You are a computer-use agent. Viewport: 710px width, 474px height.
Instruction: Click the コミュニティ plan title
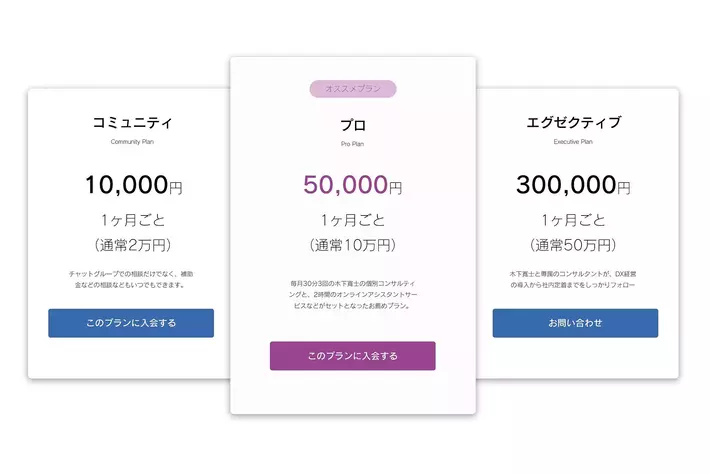coord(132,123)
